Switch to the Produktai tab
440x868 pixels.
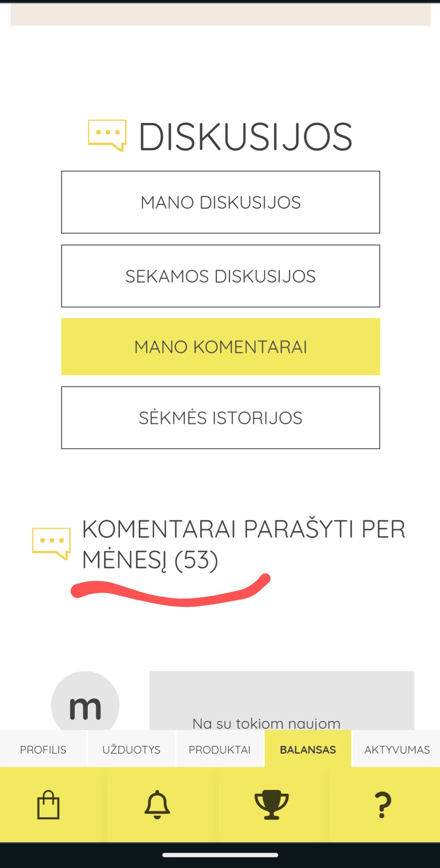pyautogui.click(x=220, y=749)
